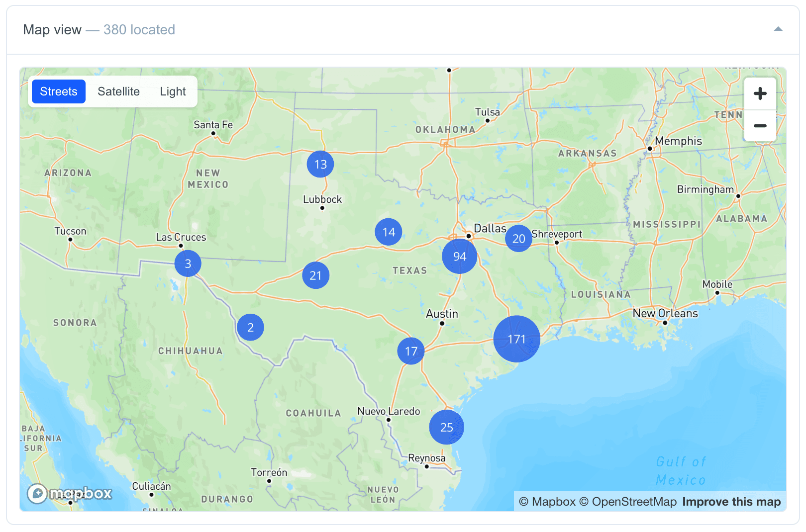The image size is (806, 532).
Task: Expand the 20 cluster near Shreveport
Action: coord(518,239)
